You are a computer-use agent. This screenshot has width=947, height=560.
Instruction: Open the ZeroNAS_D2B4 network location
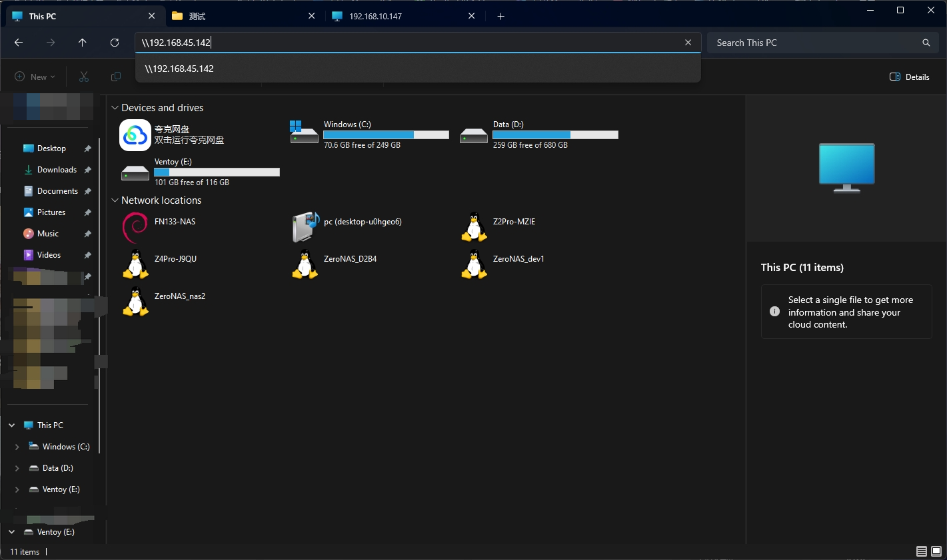coord(305,264)
